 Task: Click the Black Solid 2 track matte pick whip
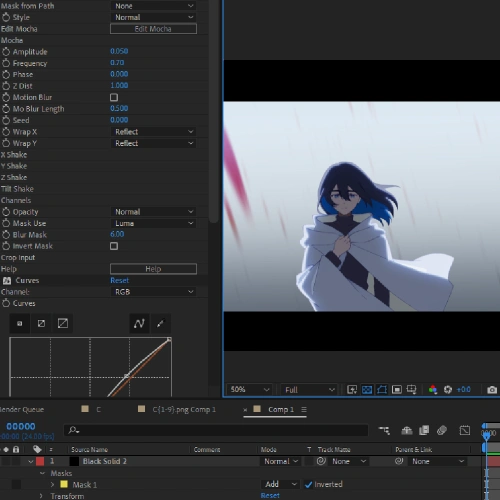tap(321, 461)
